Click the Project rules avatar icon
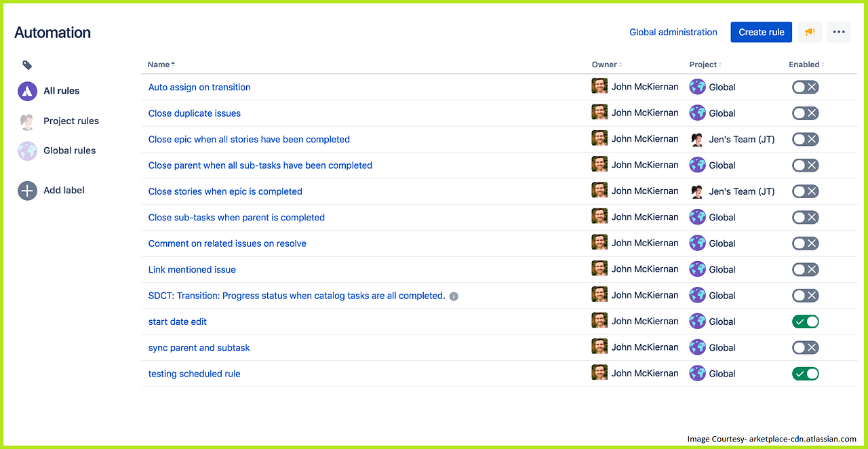 pyautogui.click(x=27, y=121)
